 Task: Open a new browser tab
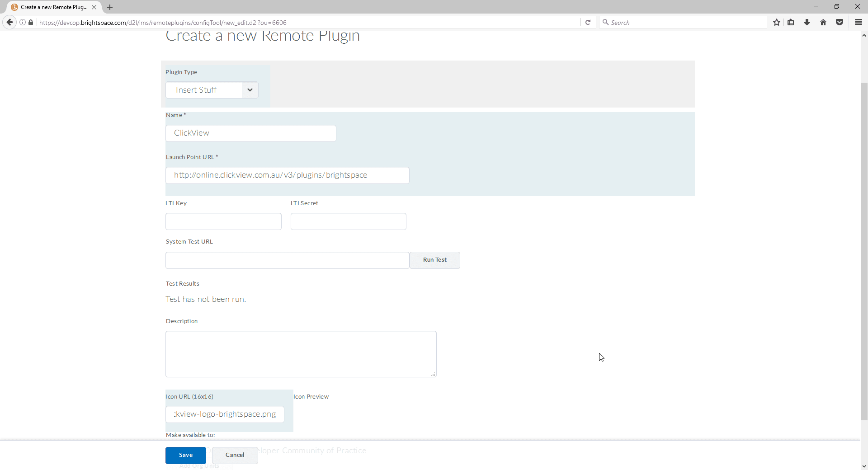coord(110,7)
